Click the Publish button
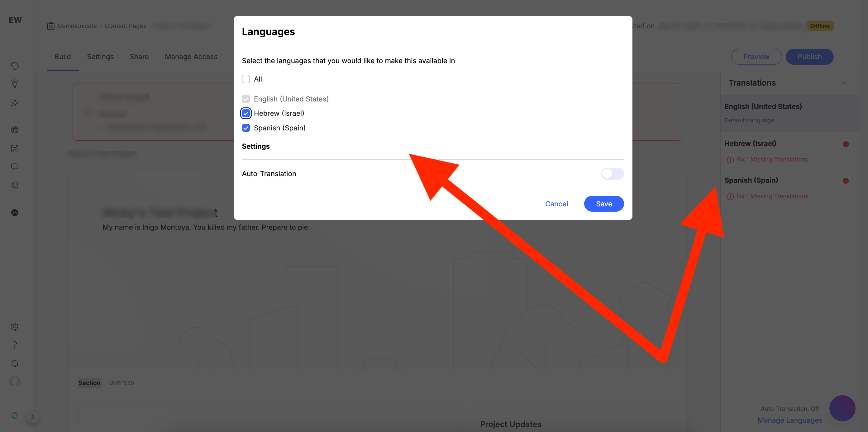The width and height of the screenshot is (868, 432). 809,57
